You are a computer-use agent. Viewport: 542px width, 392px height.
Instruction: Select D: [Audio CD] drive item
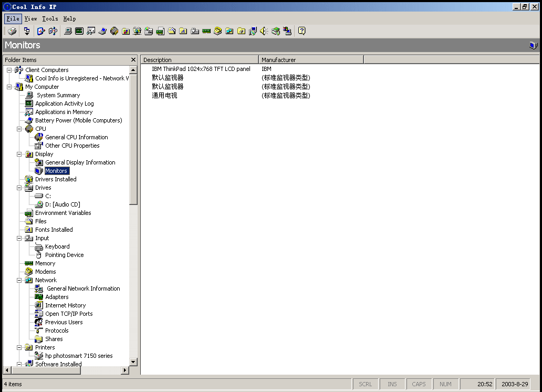point(62,204)
